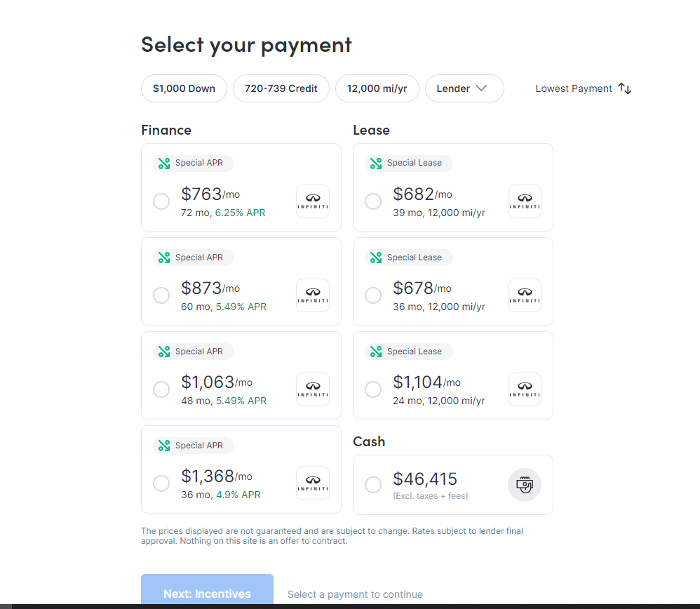Select the $46,415 cash option radio button
Viewport: 700px width, 609px height.
373,484
